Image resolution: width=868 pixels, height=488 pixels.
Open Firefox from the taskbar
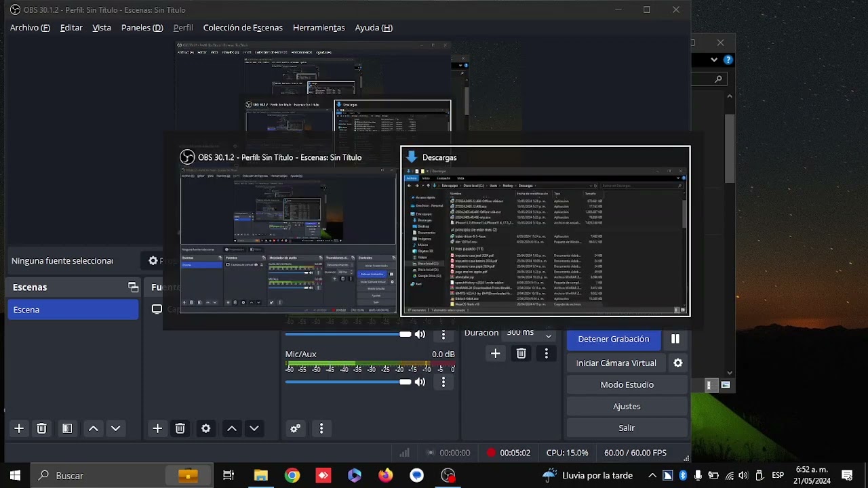tap(386, 476)
